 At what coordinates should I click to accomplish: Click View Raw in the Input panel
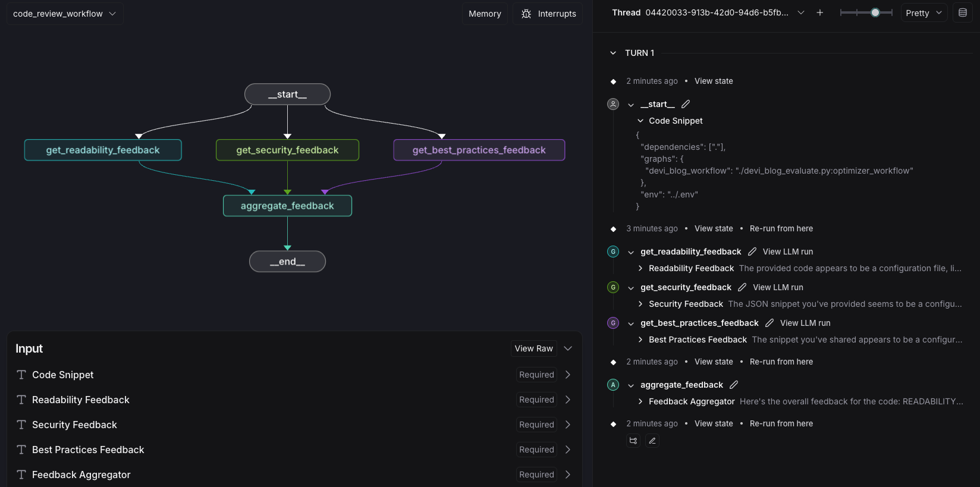533,348
